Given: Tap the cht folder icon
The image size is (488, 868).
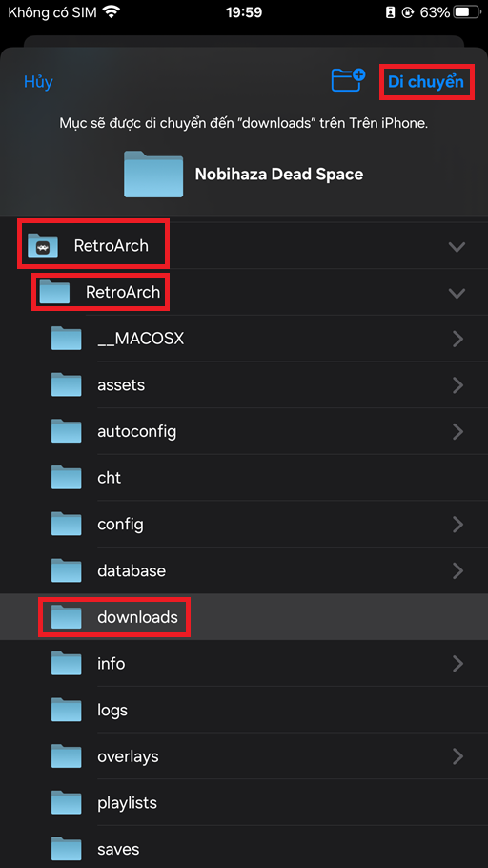Looking at the screenshot, I should [x=67, y=477].
